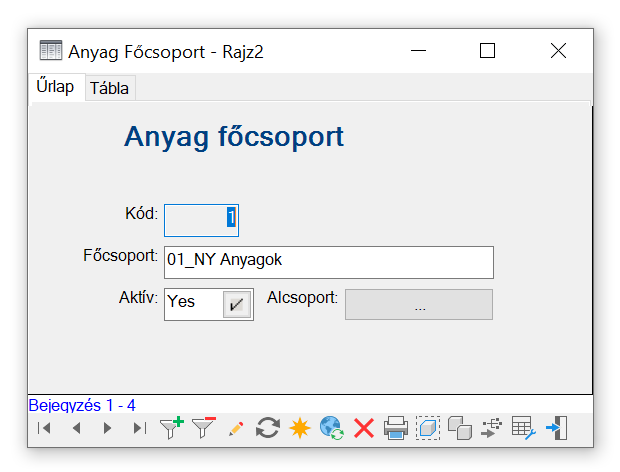The height and width of the screenshot is (472, 620).
Task: Click the dotted arrows link icon
Action: 491,428
